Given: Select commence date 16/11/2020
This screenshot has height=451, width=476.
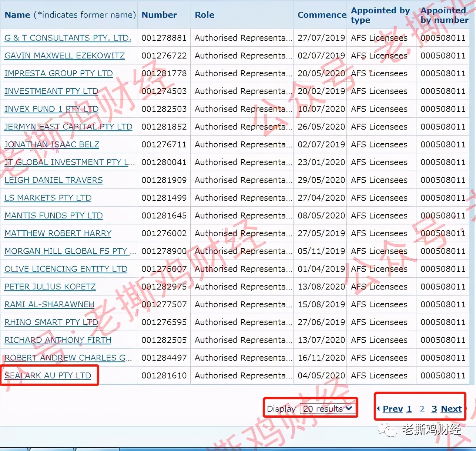Looking at the screenshot, I should 321,358.
